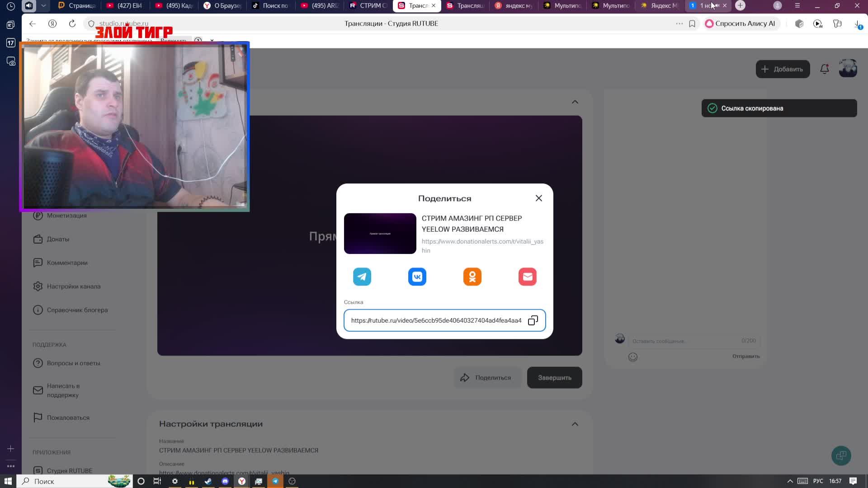
Task: Share via the Odnoklassniki icon
Action: click(472, 277)
